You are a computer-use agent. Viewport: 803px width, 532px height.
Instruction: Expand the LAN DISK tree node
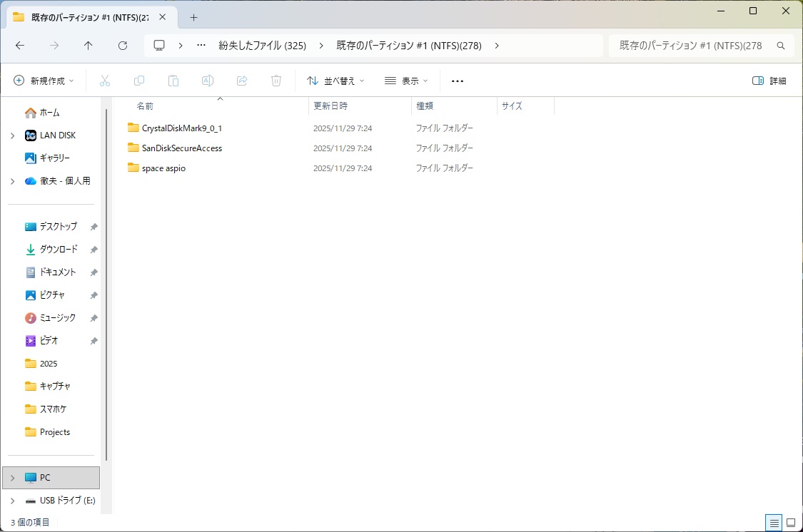[12, 135]
